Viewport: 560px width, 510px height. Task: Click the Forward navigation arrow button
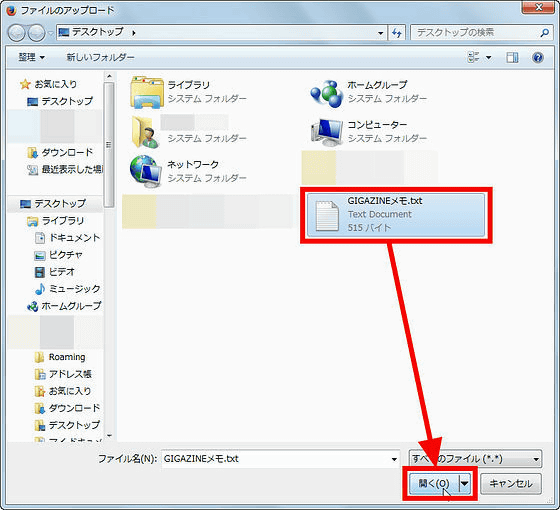click(x=36, y=33)
